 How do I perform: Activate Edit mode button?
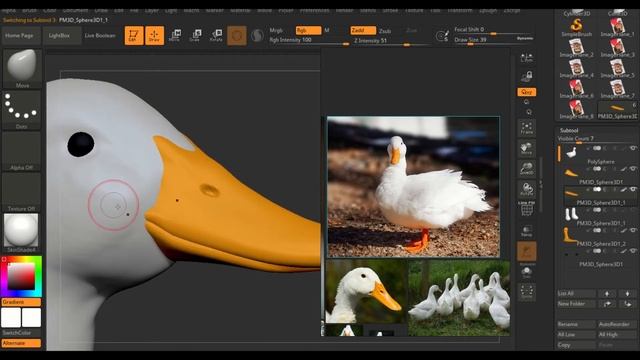coord(134,36)
